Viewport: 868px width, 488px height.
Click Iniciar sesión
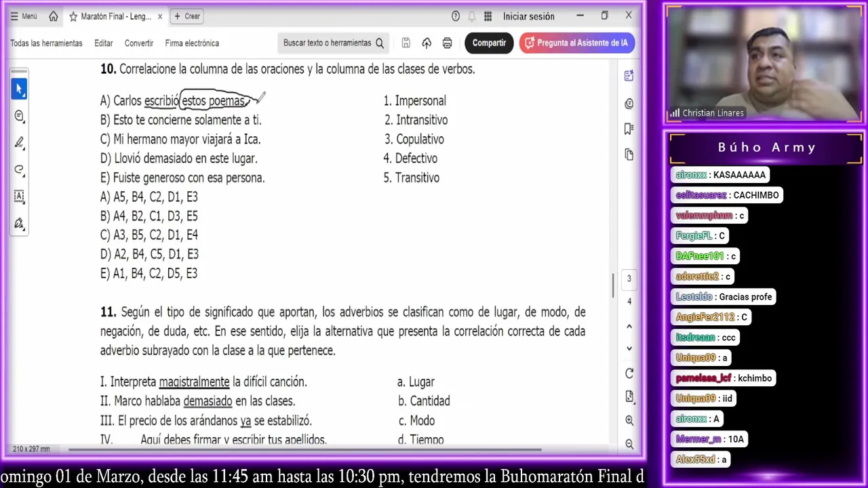[x=528, y=16]
